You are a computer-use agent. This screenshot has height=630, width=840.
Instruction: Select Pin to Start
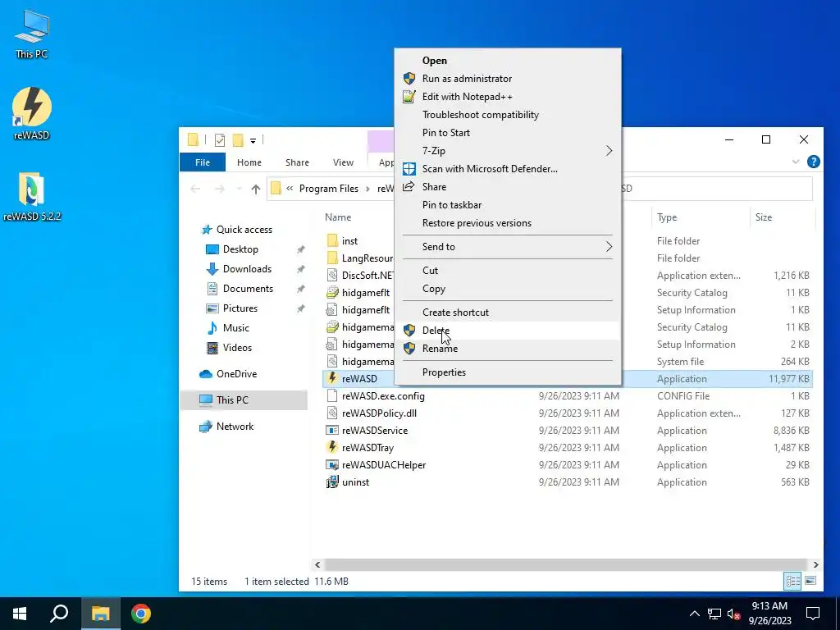[x=445, y=133]
